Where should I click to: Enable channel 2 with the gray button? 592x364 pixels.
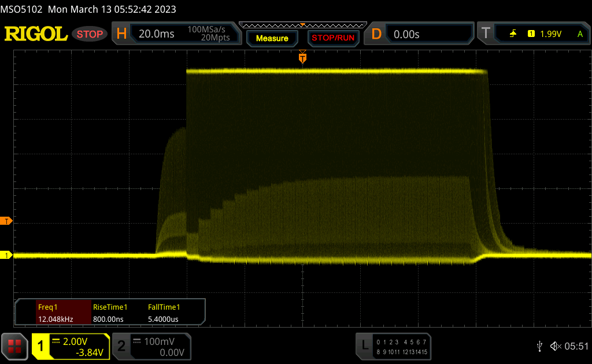point(121,346)
